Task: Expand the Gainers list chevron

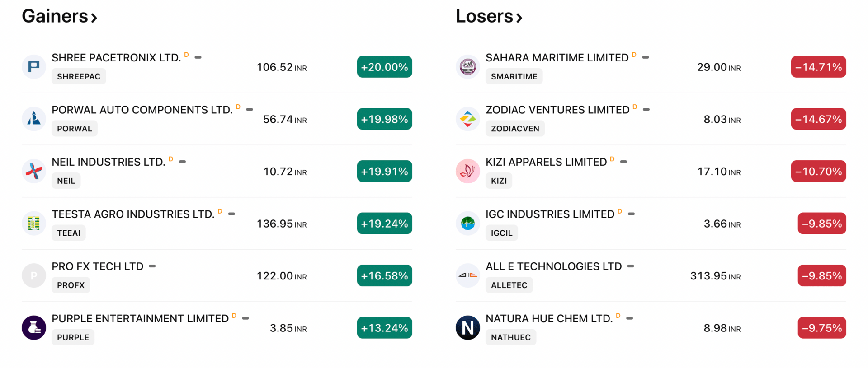Action: tap(94, 18)
